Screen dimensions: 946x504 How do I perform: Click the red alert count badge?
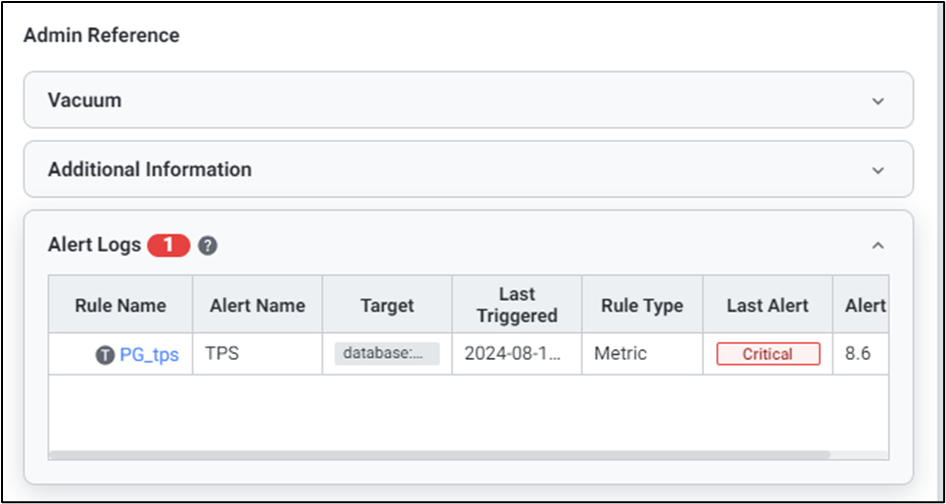(168, 245)
